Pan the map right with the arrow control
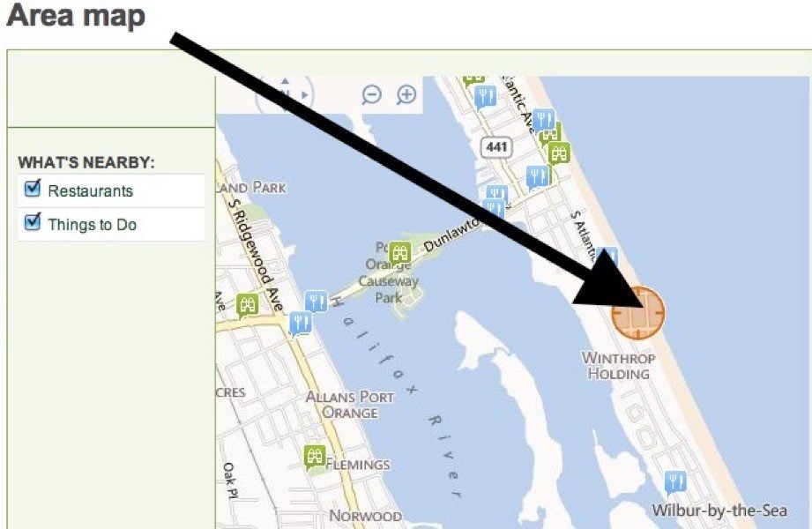This screenshot has width=812, height=529. pos(306,95)
